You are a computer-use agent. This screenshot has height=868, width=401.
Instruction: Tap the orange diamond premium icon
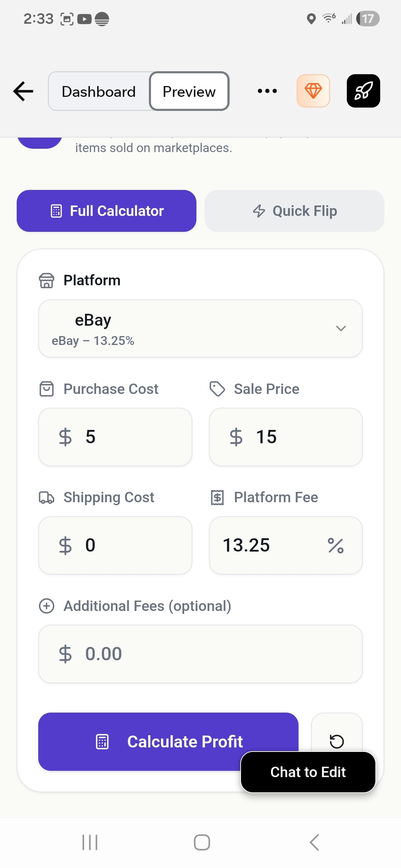click(x=313, y=91)
